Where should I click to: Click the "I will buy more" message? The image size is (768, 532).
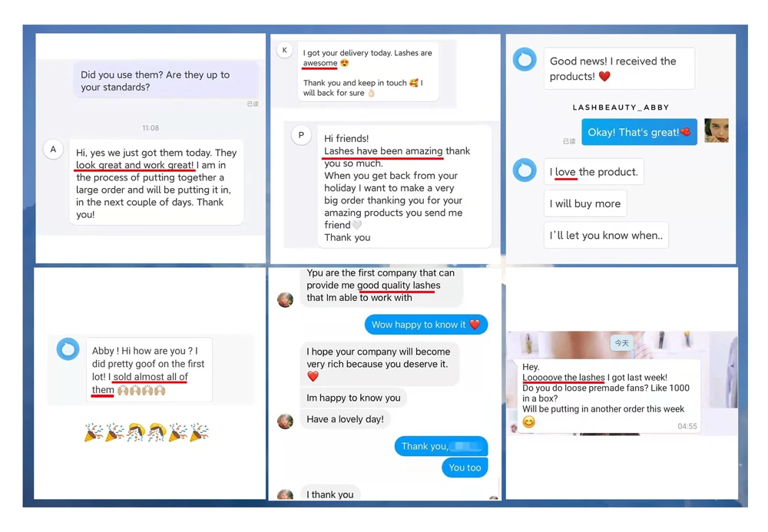(584, 203)
